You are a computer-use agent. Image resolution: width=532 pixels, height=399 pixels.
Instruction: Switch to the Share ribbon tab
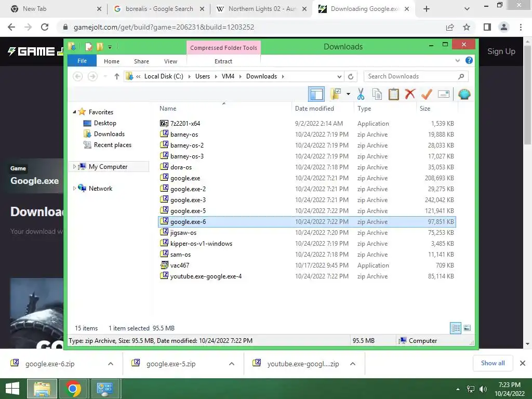pos(141,61)
